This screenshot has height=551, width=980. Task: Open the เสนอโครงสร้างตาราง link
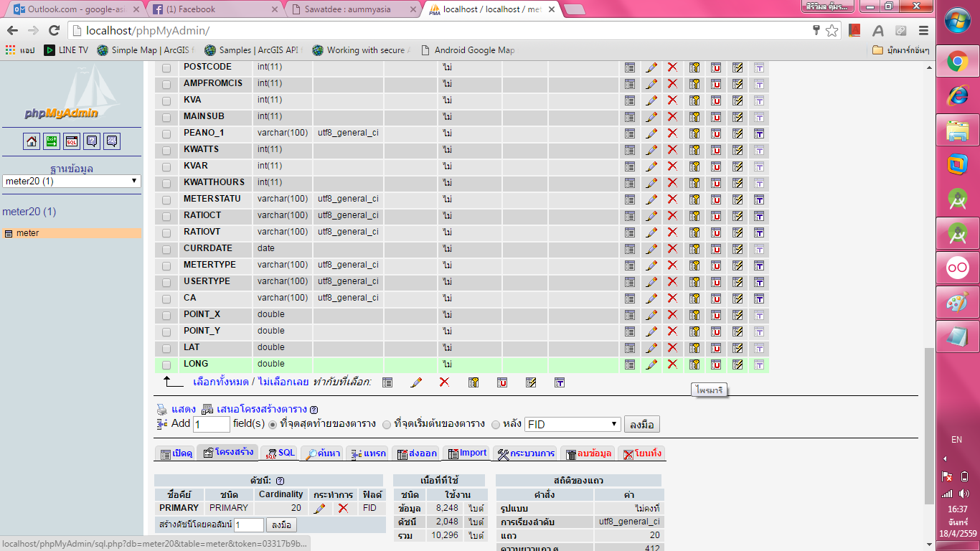[261, 409]
